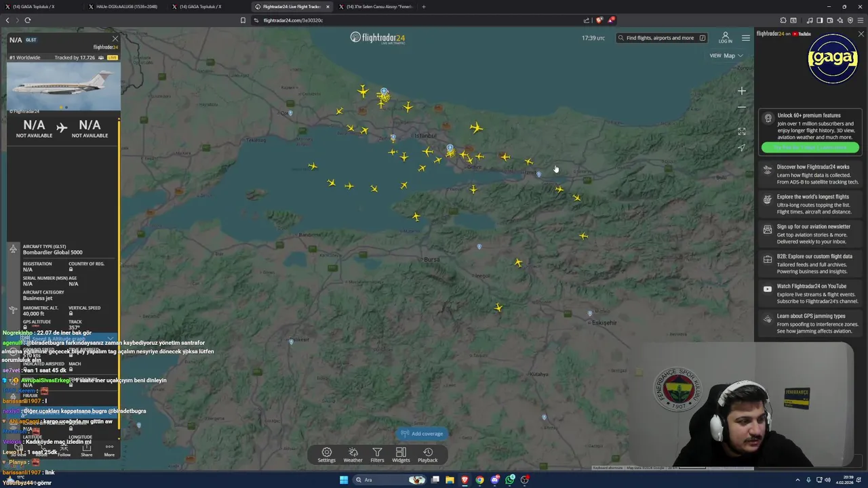Zoom in the map with plus
Viewport: 868px width, 488px height.
click(x=742, y=91)
